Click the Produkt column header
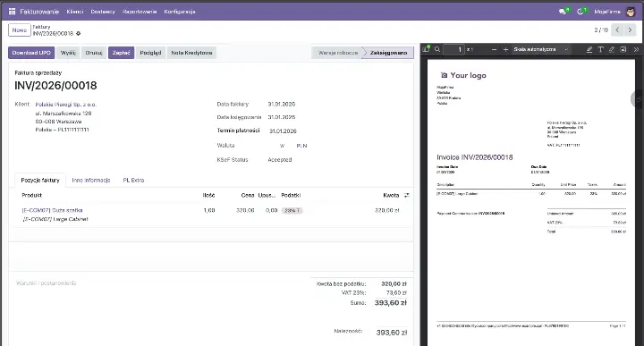This screenshot has width=644, height=346. tap(31, 196)
